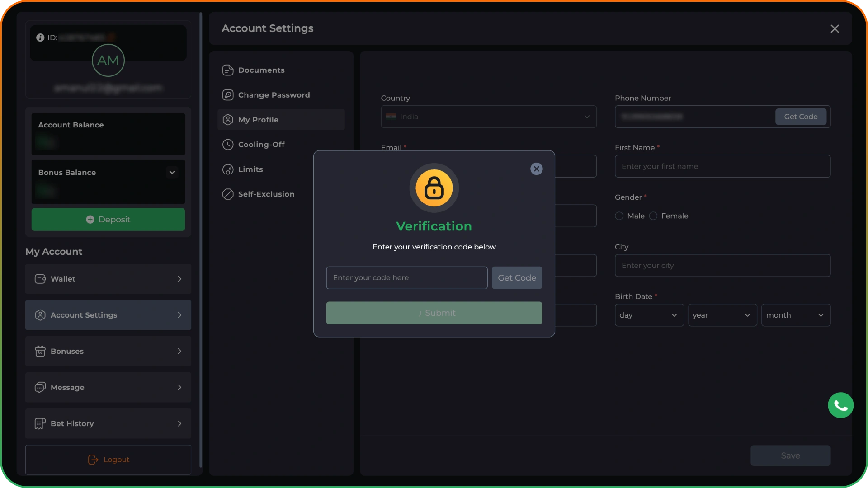
Task: Click the left sidebar vertical scrollbar
Action: click(201, 239)
